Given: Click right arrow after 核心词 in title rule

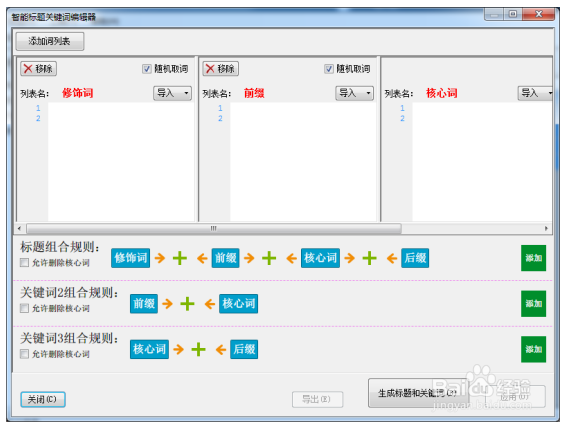Looking at the screenshot, I should (349, 258).
